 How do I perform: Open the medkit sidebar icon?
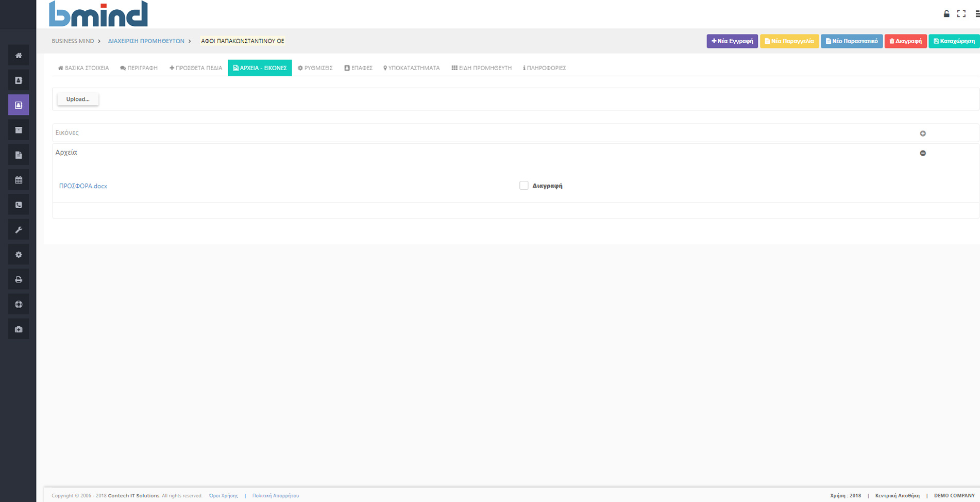pos(19,329)
